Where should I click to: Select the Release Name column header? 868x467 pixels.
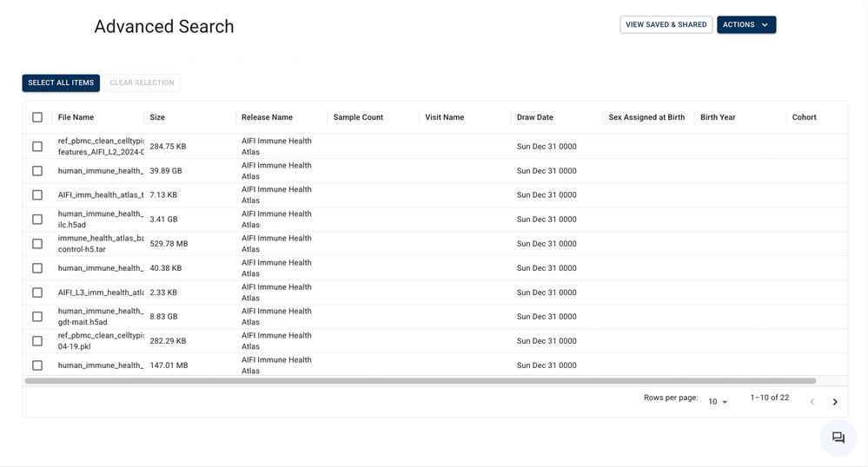pyautogui.click(x=267, y=117)
